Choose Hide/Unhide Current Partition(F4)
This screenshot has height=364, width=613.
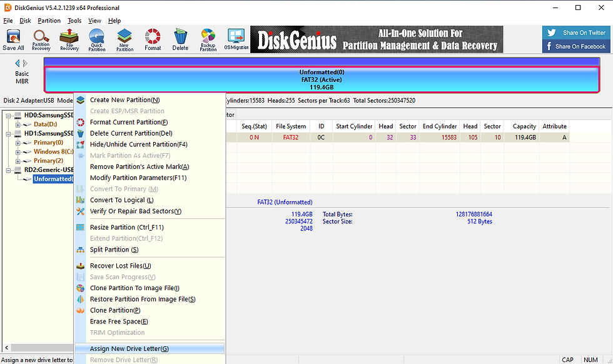click(x=149, y=144)
